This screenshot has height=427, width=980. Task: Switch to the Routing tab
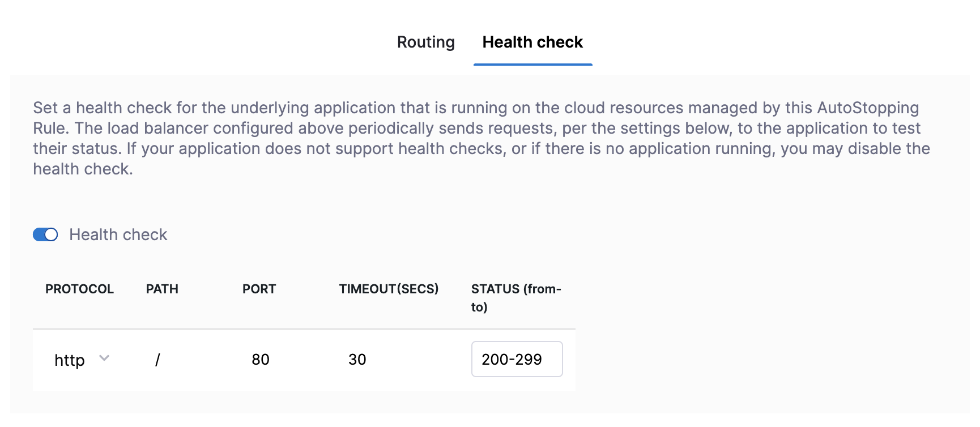(425, 42)
